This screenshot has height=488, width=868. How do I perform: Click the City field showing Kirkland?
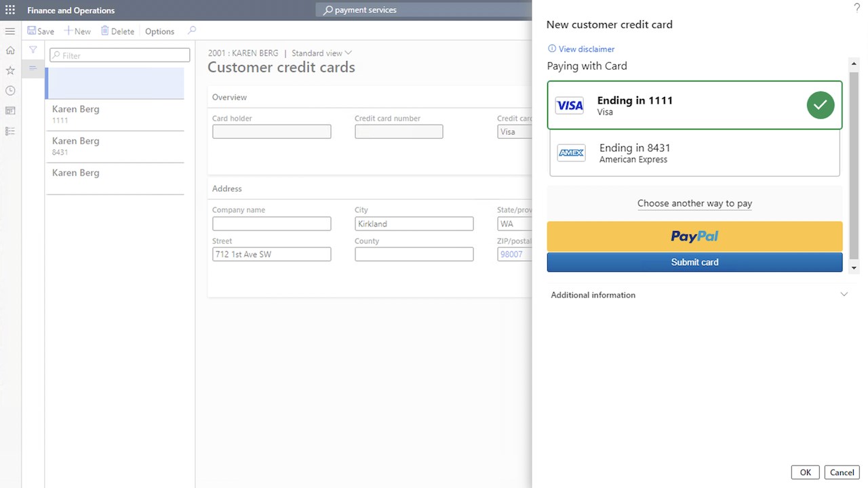tap(414, 224)
